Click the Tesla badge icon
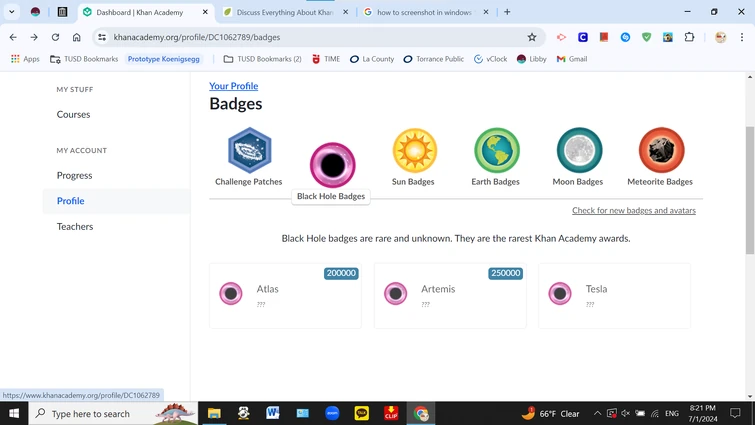755x425 pixels. [560, 293]
